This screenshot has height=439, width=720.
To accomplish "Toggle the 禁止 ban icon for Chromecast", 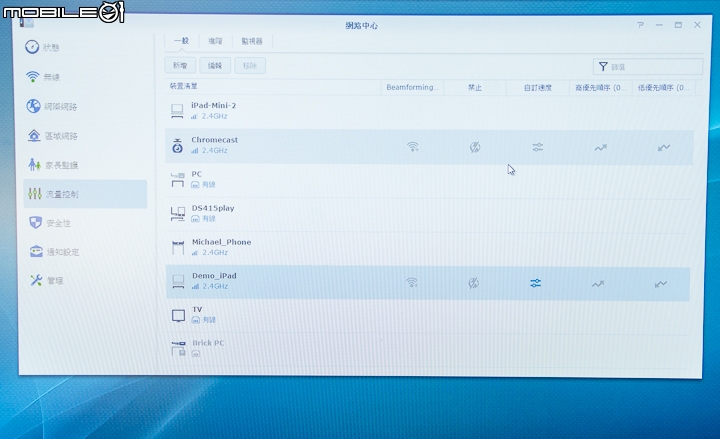I will click(475, 147).
